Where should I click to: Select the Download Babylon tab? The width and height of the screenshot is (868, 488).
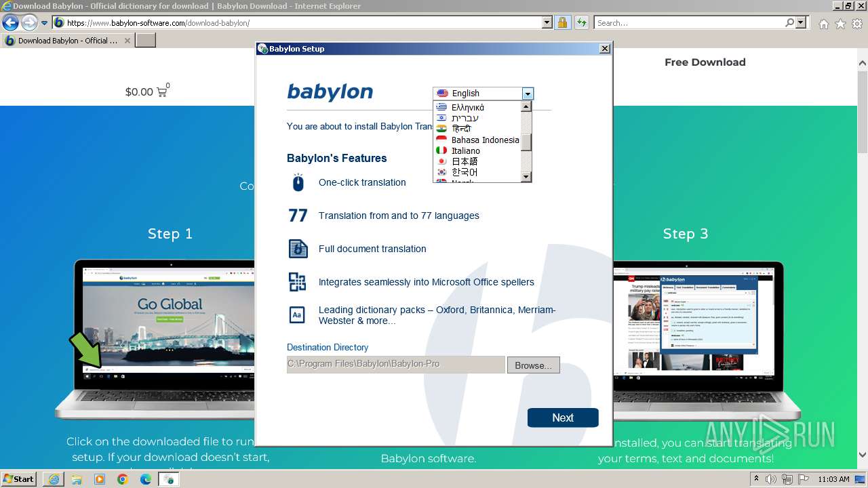pos(68,41)
